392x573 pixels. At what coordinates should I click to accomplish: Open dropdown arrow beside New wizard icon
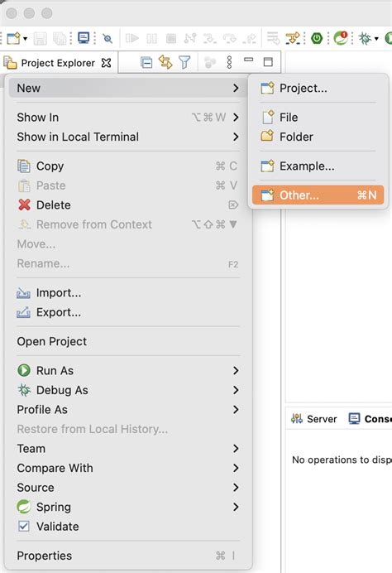coord(25,38)
